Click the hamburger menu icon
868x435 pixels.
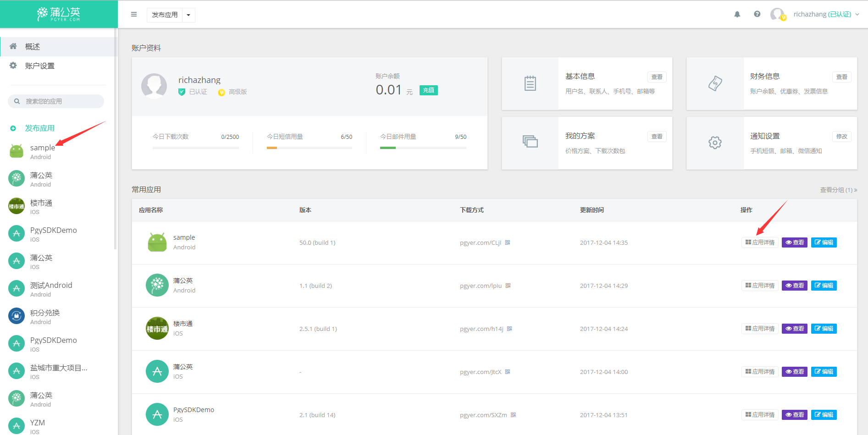pos(134,14)
